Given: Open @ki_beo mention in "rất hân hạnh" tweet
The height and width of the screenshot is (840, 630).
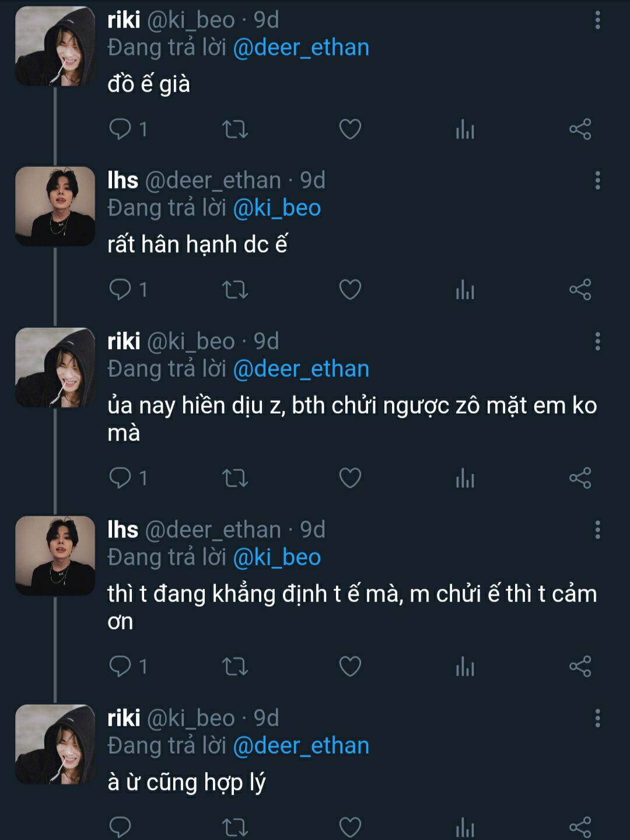Looking at the screenshot, I should tap(276, 208).
